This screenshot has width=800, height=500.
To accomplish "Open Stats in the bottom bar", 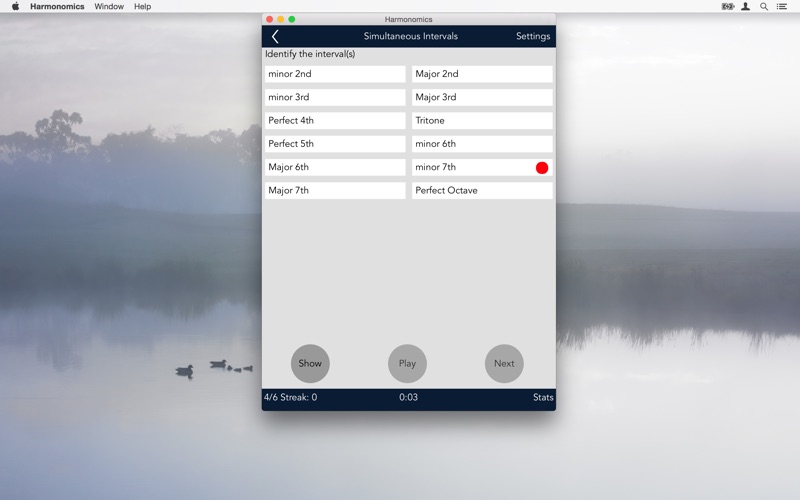I will coord(542,397).
